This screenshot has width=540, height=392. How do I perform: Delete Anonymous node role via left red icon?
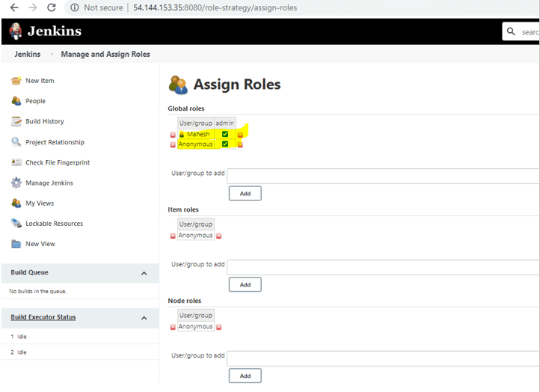click(173, 327)
